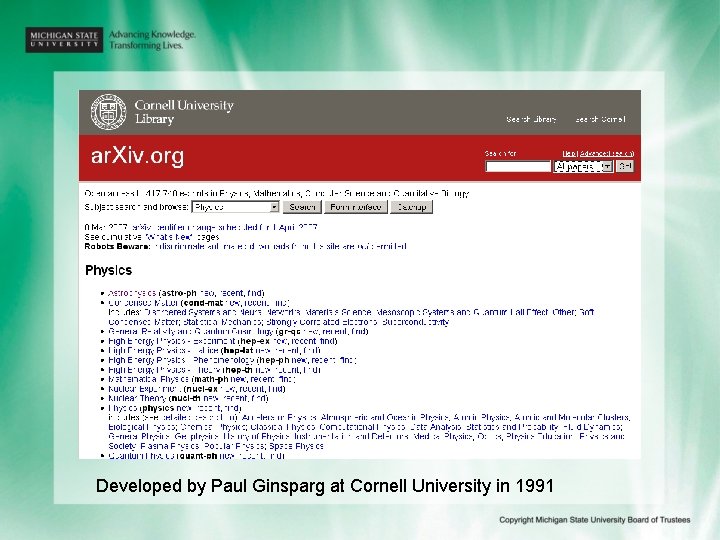This screenshot has width=720, height=540.
Task: Open the Plasma Physics link
Action: [x=170, y=446]
